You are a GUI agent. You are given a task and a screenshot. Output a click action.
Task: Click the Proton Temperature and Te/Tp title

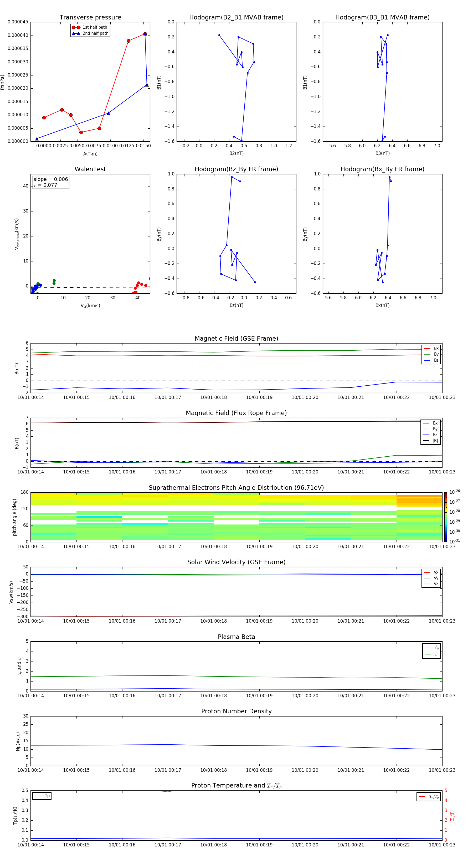(x=236, y=786)
